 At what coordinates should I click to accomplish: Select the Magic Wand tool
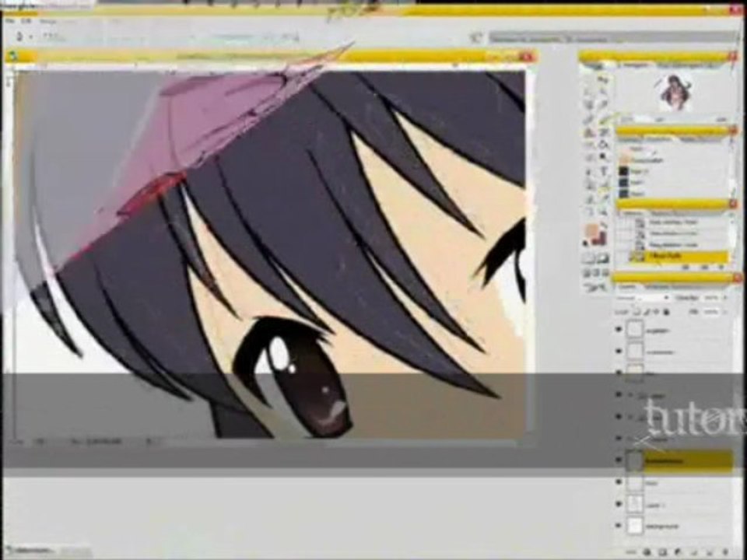[604, 92]
